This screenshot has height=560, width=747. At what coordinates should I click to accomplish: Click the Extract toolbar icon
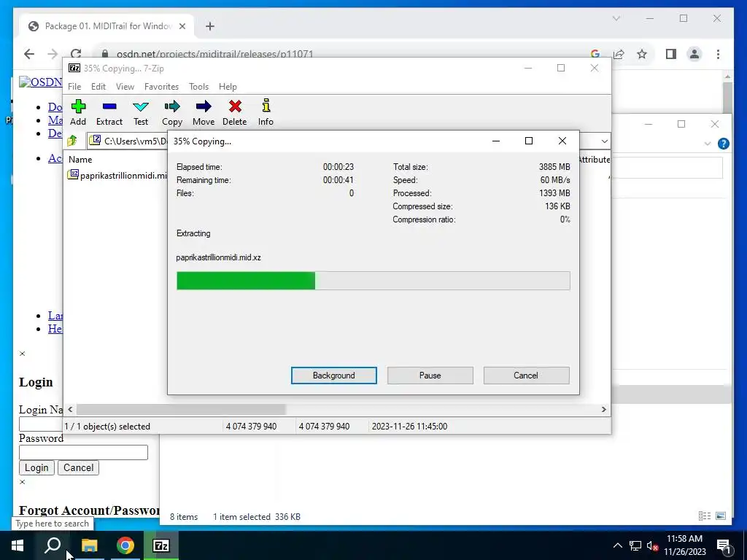(109, 112)
